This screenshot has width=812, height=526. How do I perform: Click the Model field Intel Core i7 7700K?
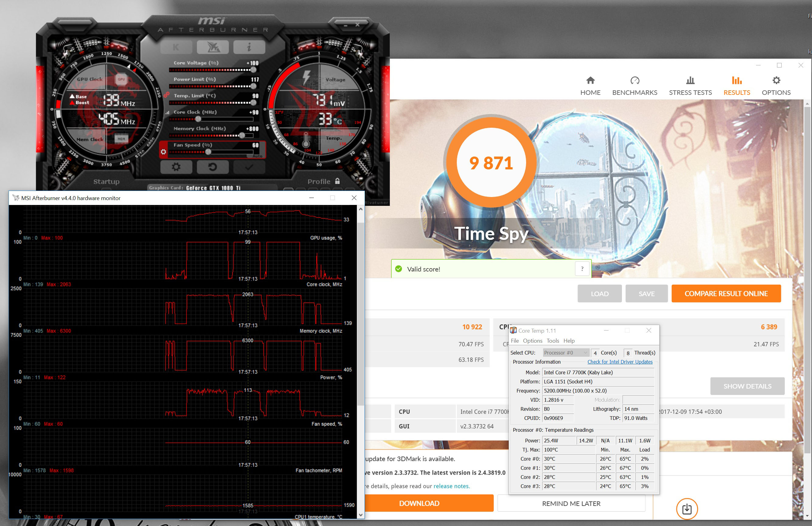tap(598, 372)
